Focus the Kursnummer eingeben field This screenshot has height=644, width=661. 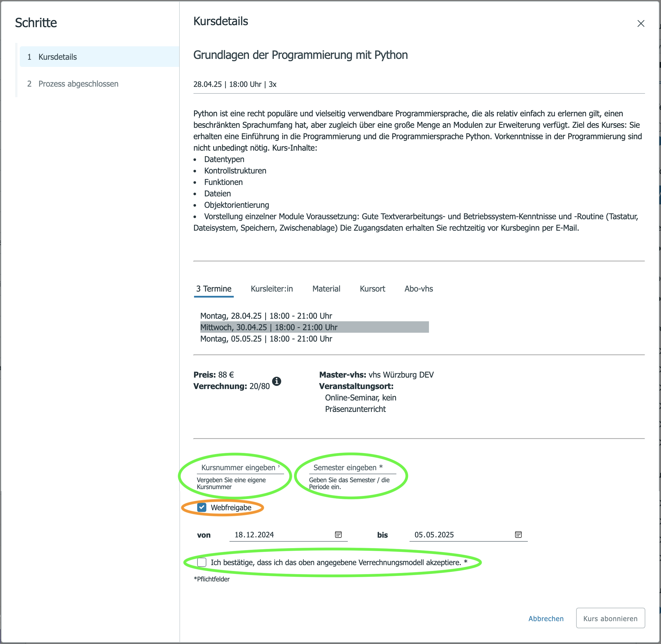240,467
